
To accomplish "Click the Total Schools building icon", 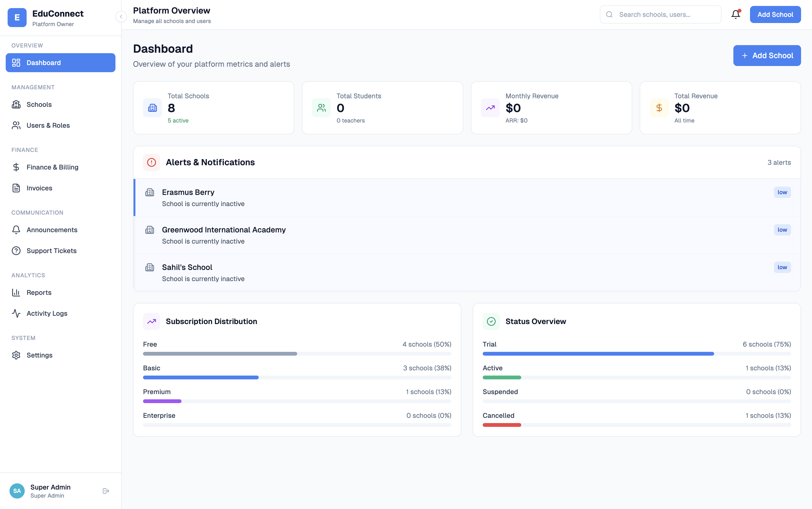I will coord(153,108).
